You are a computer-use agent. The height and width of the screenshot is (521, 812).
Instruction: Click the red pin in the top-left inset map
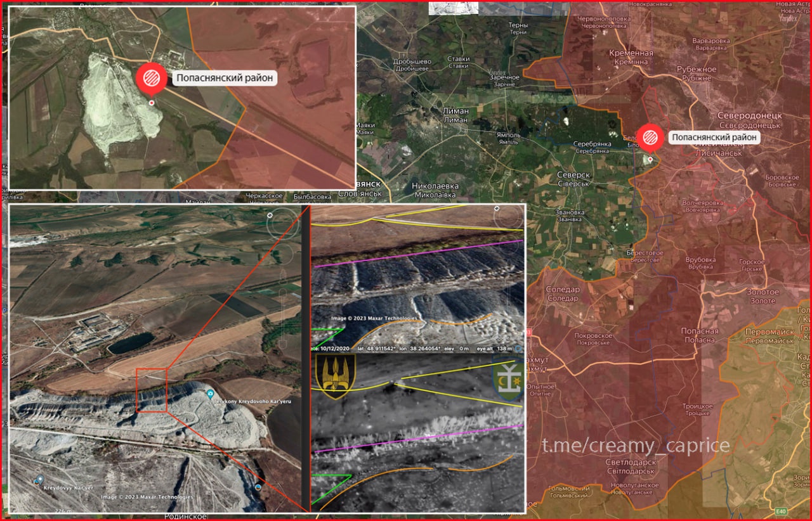click(152, 79)
